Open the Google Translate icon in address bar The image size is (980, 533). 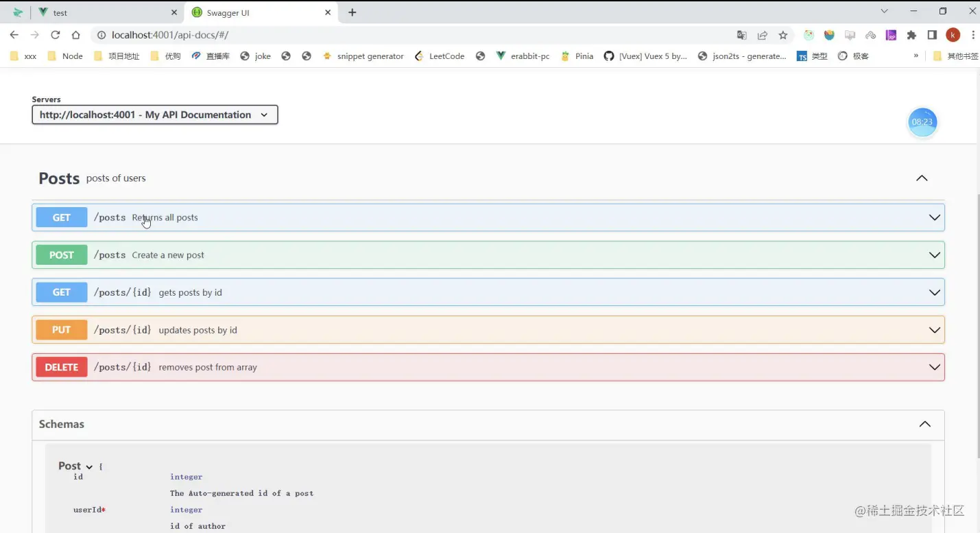[x=741, y=35]
